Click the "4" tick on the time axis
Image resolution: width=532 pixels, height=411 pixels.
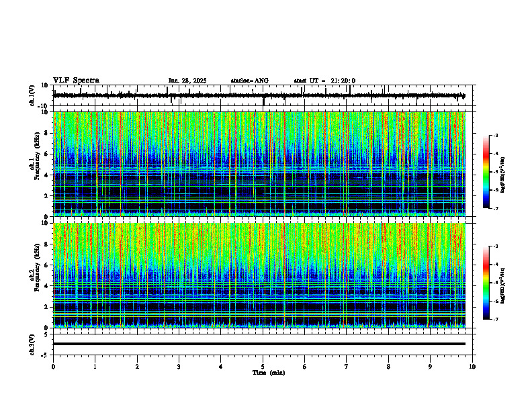click(x=221, y=367)
